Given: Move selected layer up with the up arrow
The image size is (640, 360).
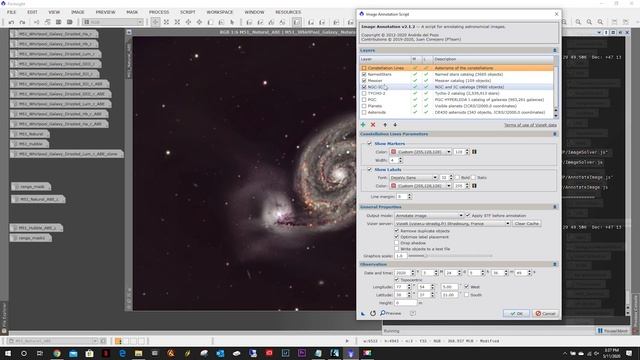Looking at the screenshot, I should click(385, 125).
